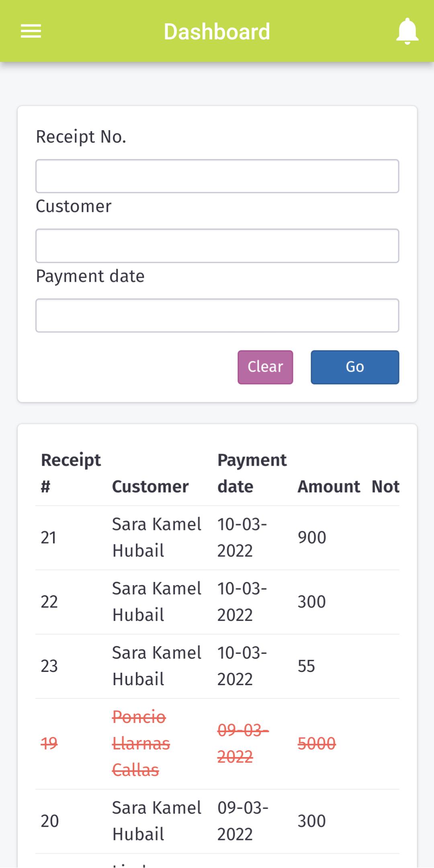Click the Clear button
Viewport: 434px width, 868px height.
265,367
